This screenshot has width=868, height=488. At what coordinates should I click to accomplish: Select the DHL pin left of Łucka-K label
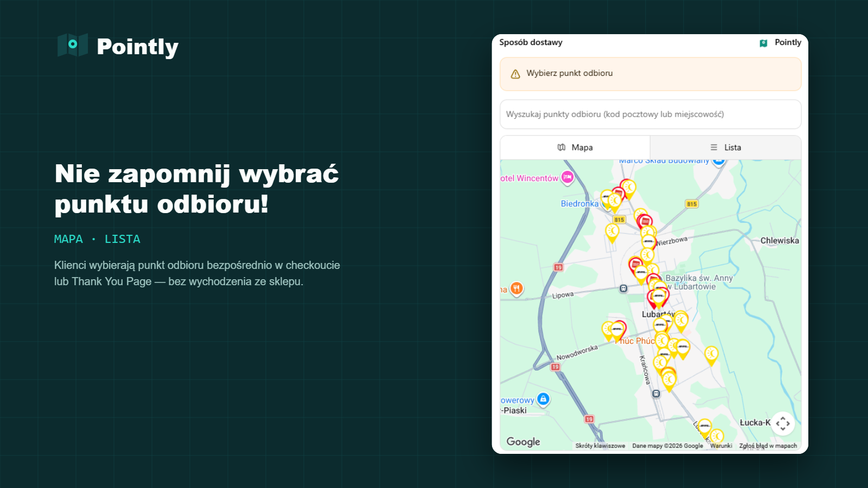click(704, 428)
